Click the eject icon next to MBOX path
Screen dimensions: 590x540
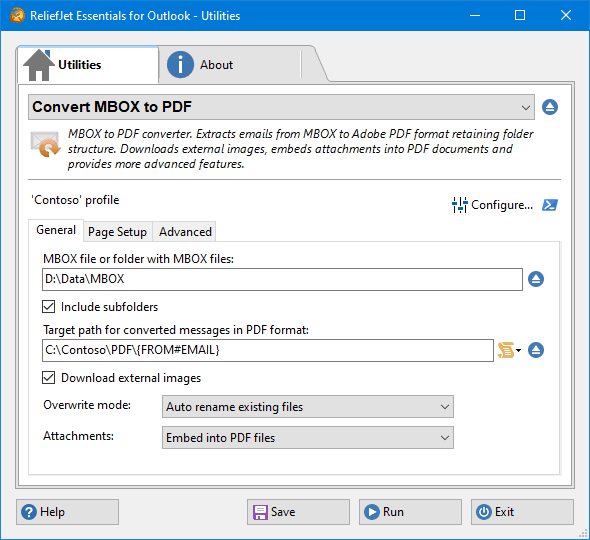pos(536,279)
